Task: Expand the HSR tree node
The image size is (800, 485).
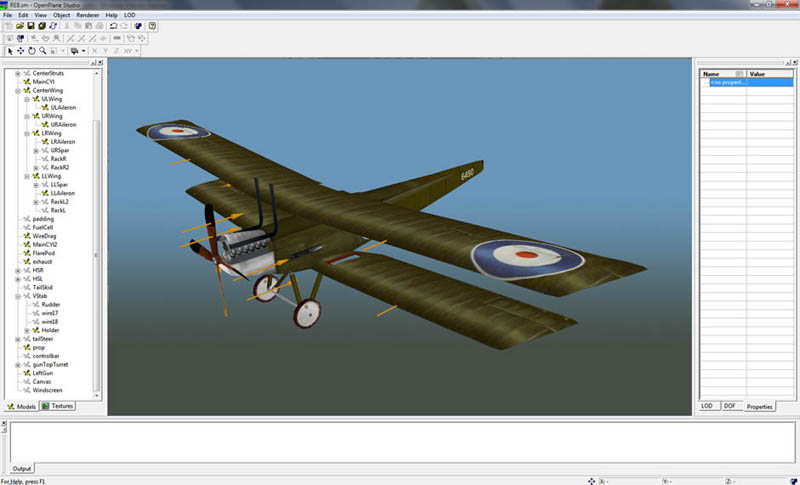Action: [18, 271]
